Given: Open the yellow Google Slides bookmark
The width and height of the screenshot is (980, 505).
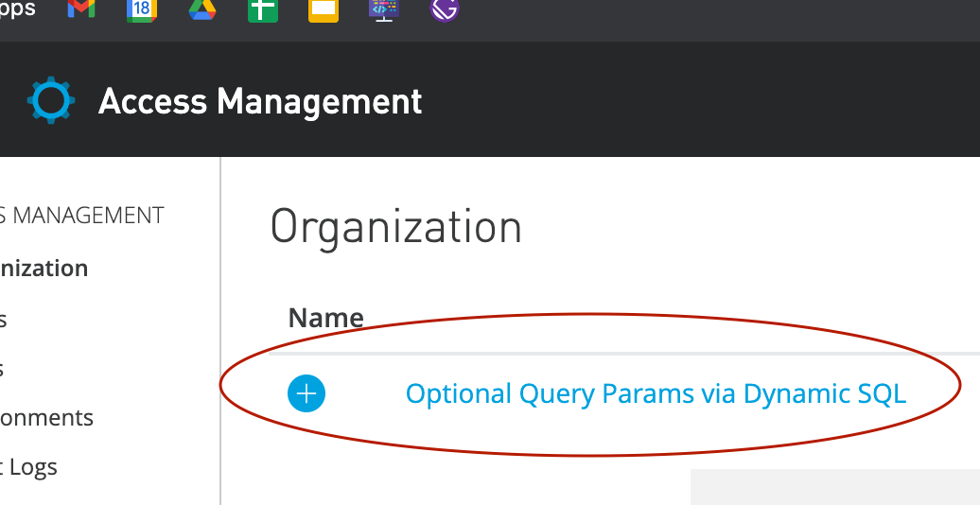Looking at the screenshot, I should 324,9.
